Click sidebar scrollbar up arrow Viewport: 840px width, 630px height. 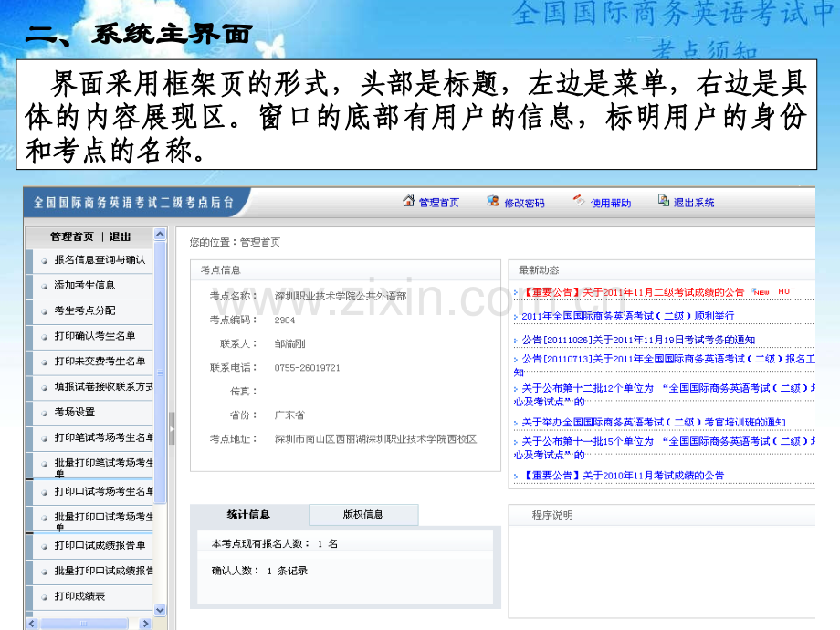(160, 234)
